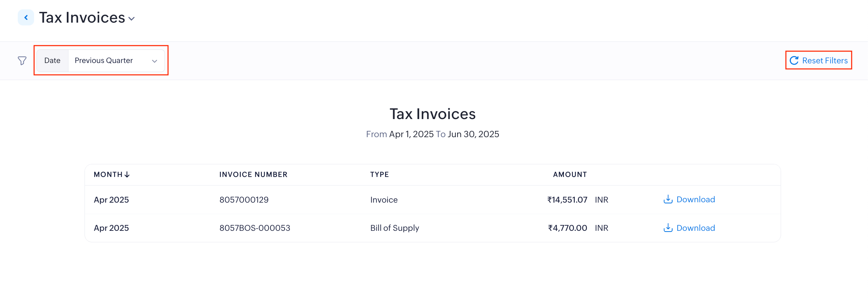Click download icon for Bill of Supply
The width and height of the screenshot is (868, 298).
(668, 228)
